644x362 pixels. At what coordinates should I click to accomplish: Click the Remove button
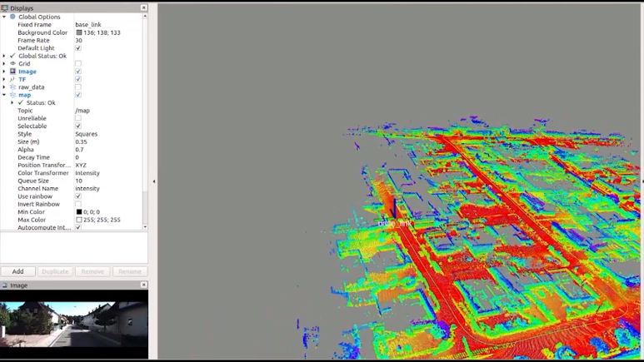coord(92,271)
